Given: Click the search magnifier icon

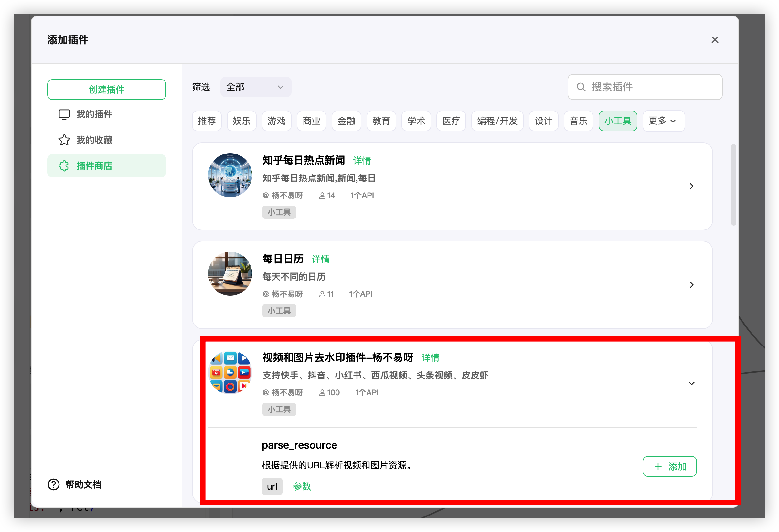Looking at the screenshot, I should point(581,87).
